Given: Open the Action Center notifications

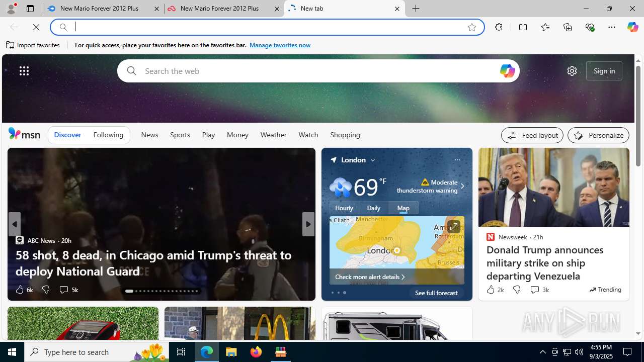Looking at the screenshot, I should click(628, 352).
